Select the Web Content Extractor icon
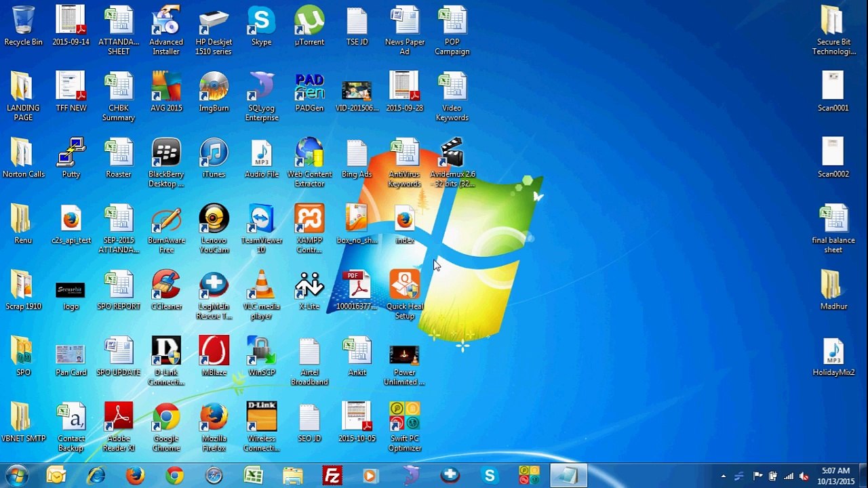 [x=309, y=163]
